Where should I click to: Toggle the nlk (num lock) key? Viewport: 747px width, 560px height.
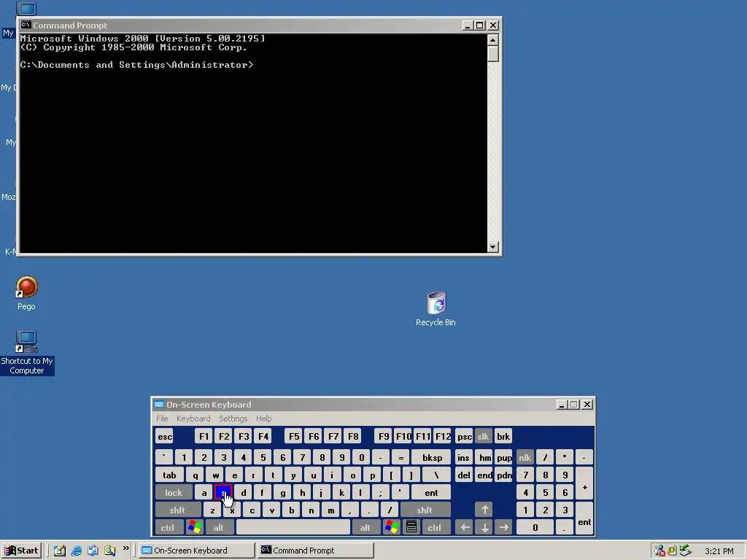click(525, 458)
